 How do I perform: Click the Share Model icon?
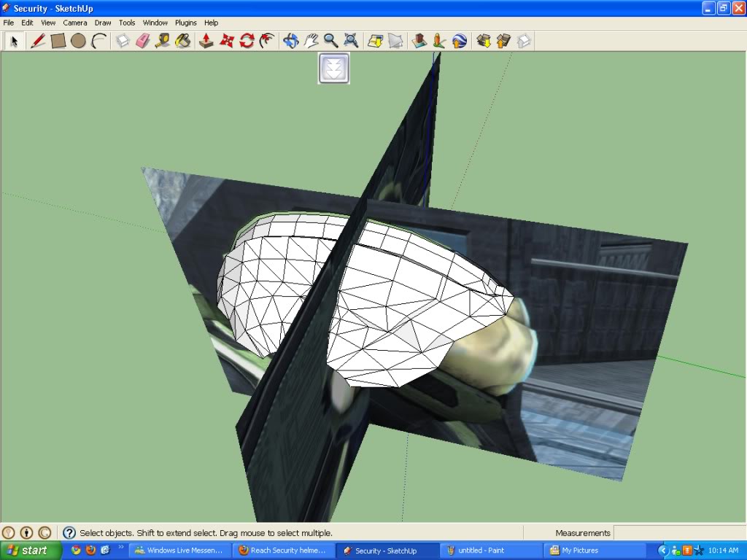pyautogui.click(x=503, y=41)
